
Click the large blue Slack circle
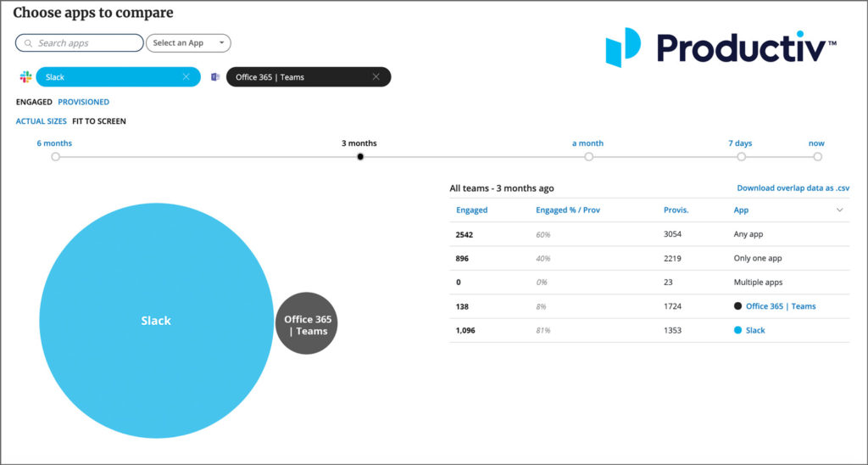[x=157, y=321]
